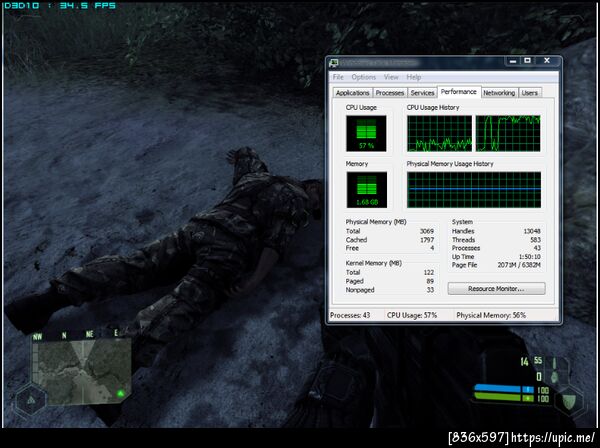The width and height of the screenshot is (600, 448).
Task: Select the Performance tab
Action: click(458, 92)
